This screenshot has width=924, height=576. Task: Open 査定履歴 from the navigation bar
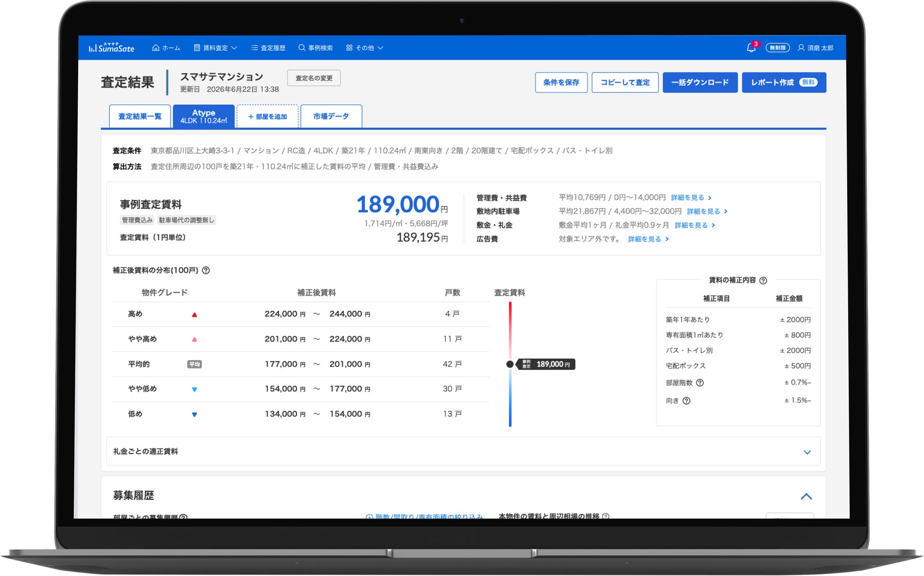268,48
